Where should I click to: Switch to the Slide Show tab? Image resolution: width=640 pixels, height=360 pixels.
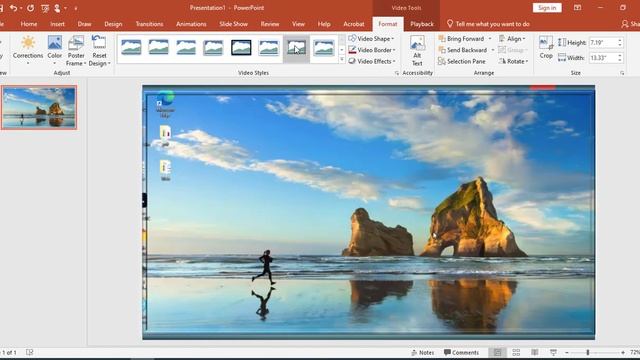pyautogui.click(x=233, y=24)
